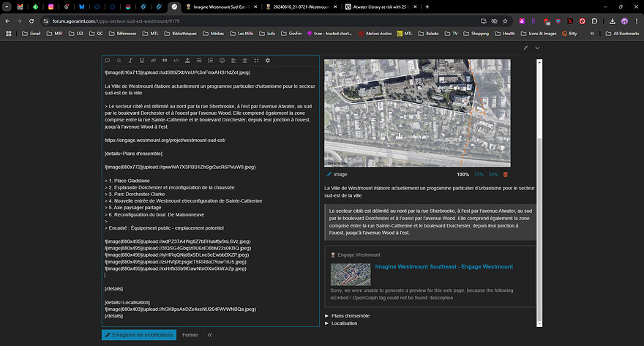Click the address bar showing forum.agoramtl.com

[x=263, y=21]
